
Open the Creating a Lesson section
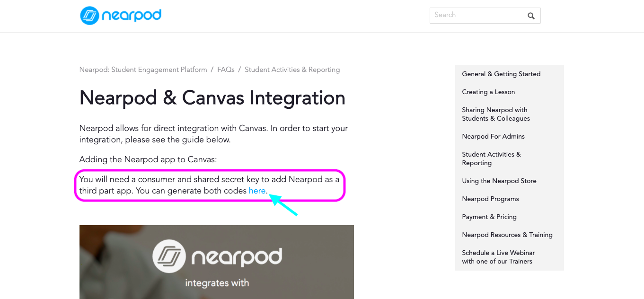click(x=488, y=92)
